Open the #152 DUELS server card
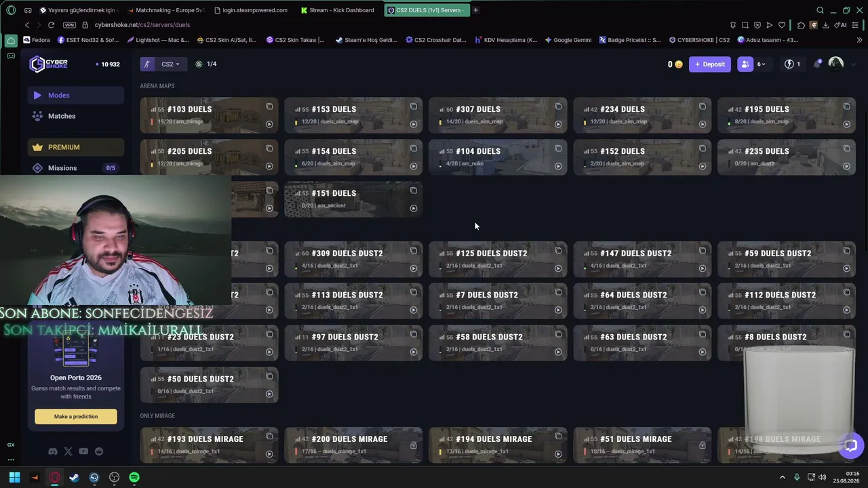 (x=642, y=158)
